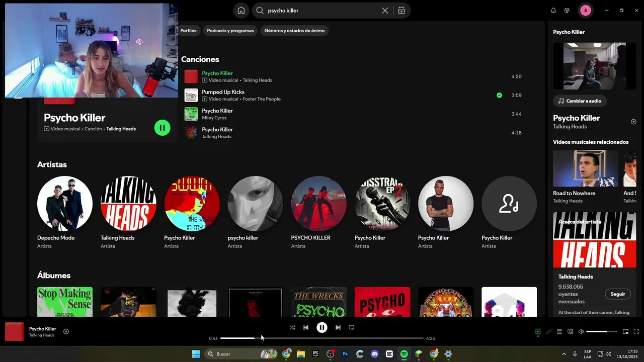
Task: Select the Podcasts y programas filter chip
Action: tap(230, 31)
